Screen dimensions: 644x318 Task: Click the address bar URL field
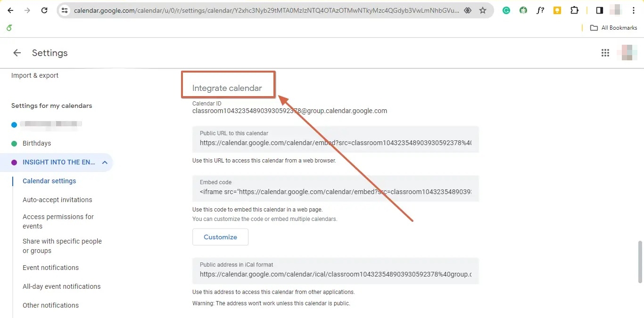coord(266,10)
